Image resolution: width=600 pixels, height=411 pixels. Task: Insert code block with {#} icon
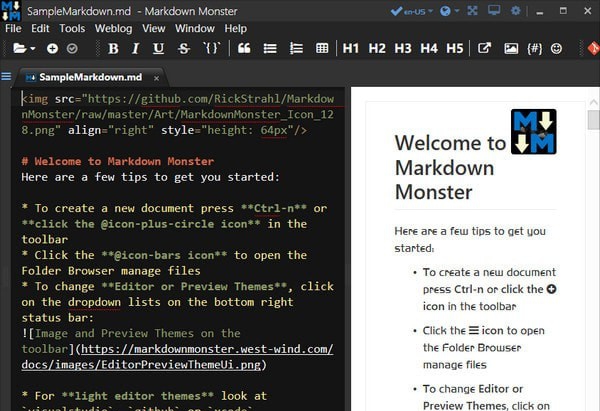click(535, 49)
